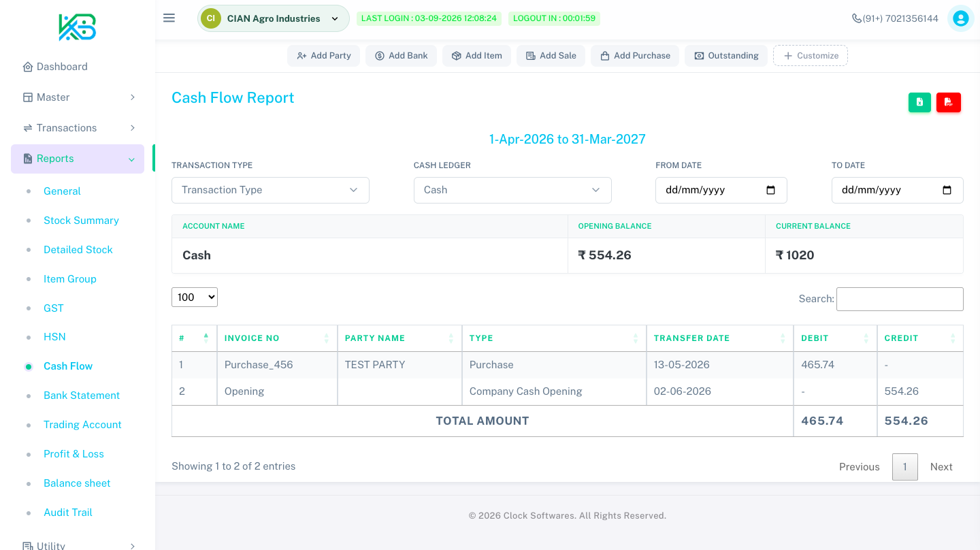Export report to Excel using green icon

tap(919, 102)
